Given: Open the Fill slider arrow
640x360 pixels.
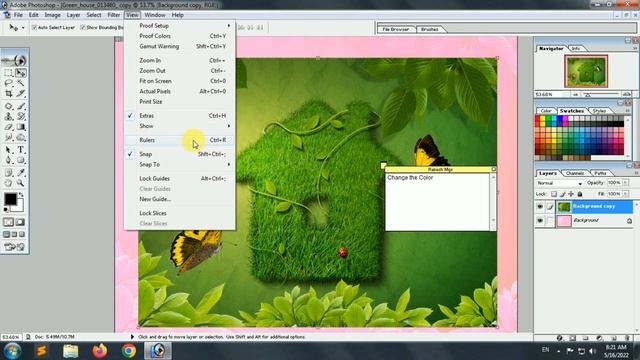Looking at the screenshot, I should click(x=625, y=194).
